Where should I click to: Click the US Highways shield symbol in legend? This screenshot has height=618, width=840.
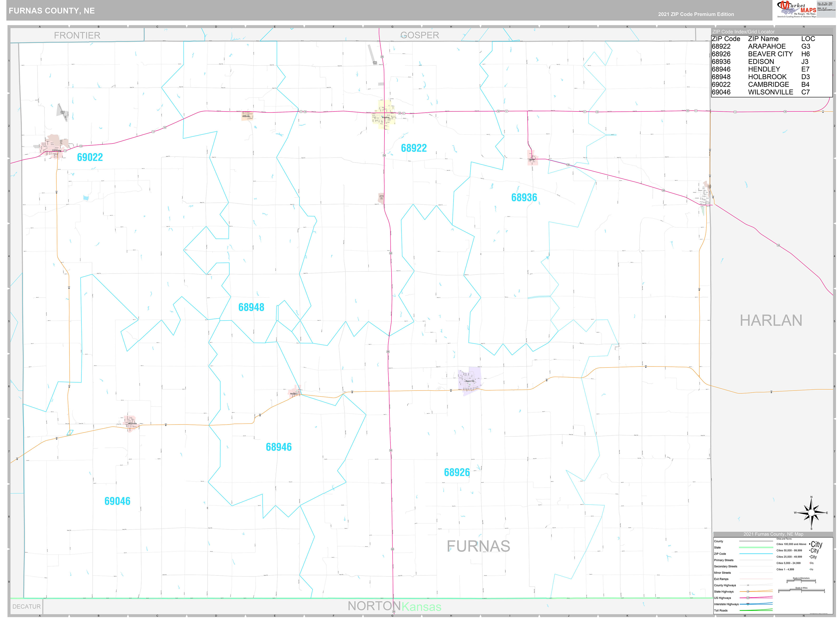point(748,598)
